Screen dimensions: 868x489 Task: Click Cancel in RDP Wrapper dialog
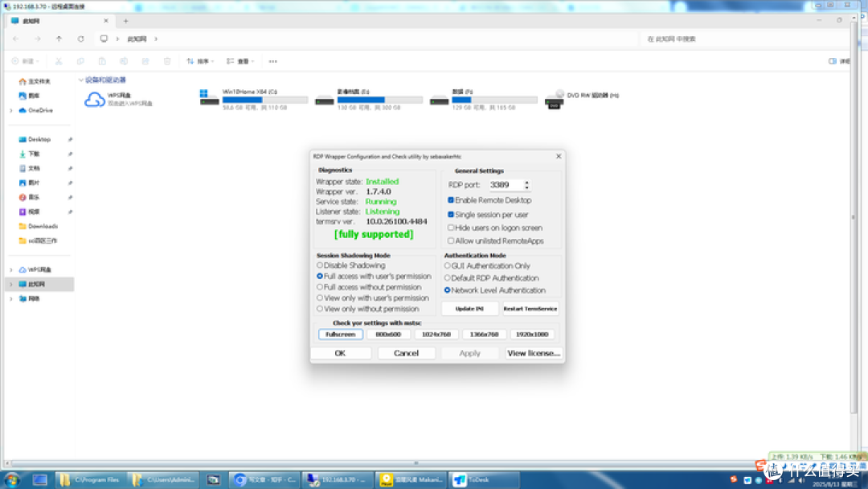click(x=406, y=353)
